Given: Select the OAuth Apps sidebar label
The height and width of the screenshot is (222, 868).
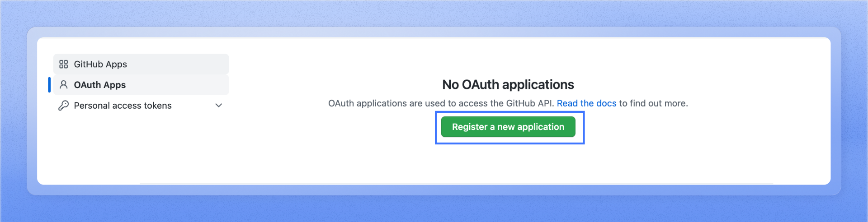Looking at the screenshot, I should (x=100, y=85).
